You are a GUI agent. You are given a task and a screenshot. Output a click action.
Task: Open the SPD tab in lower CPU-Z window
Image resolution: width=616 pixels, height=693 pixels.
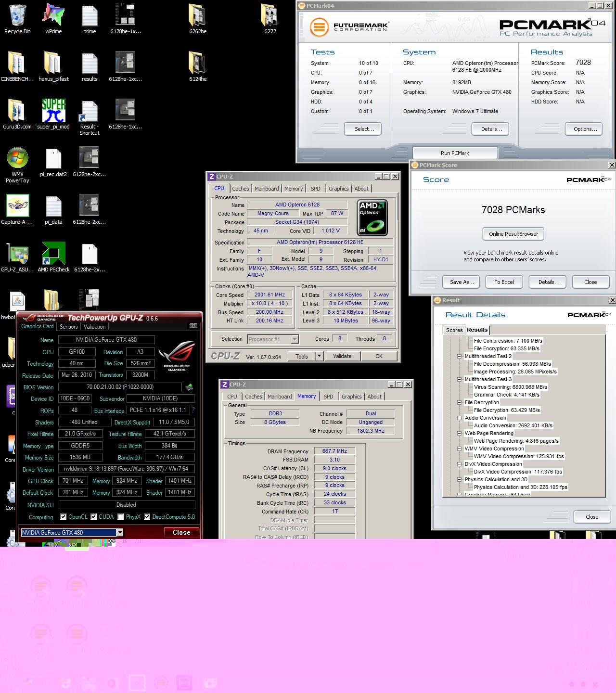click(x=329, y=397)
